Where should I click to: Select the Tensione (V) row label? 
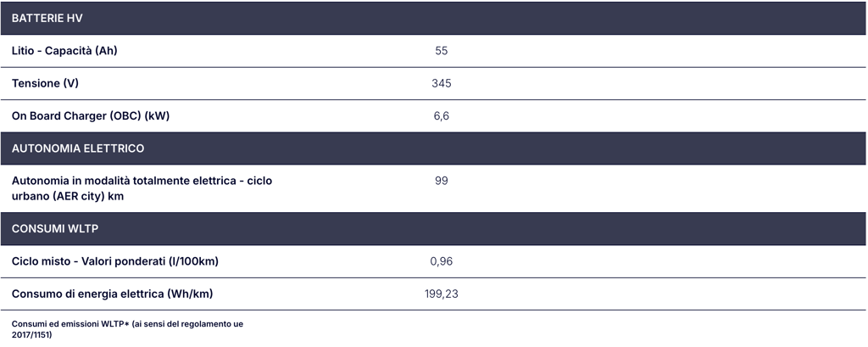[x=45, y=83]
